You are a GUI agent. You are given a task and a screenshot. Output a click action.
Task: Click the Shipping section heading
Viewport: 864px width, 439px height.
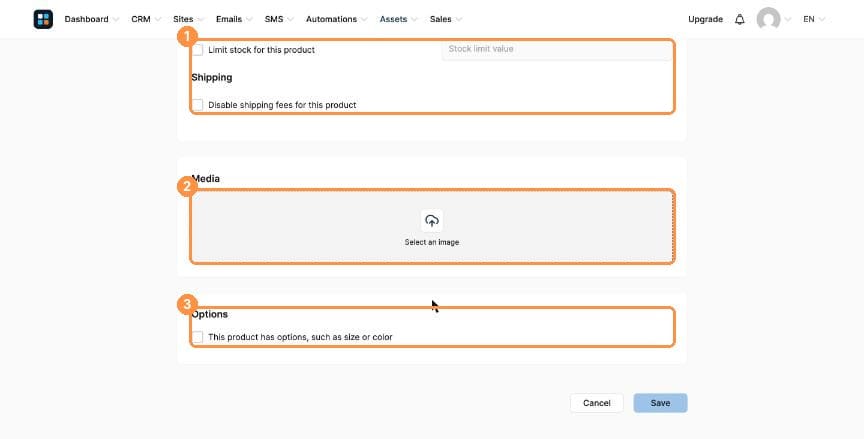(x=212, y=78)
